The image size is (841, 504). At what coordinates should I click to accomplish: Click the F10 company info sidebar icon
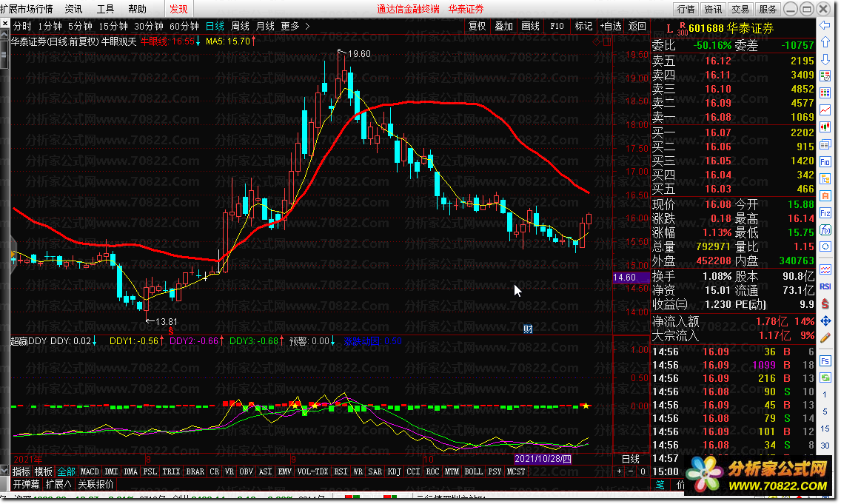click(x=825, y=161)
